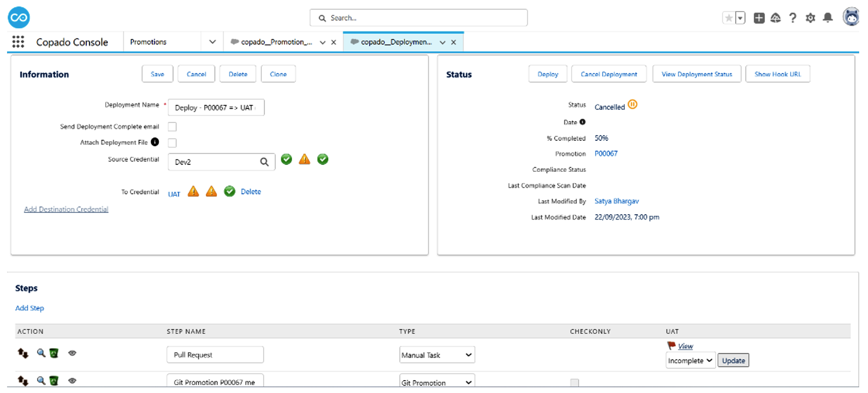This screenshot has height=393, width=868.
Task: Click the warning triangle beside Source Credential
Action: click(305, 159)
